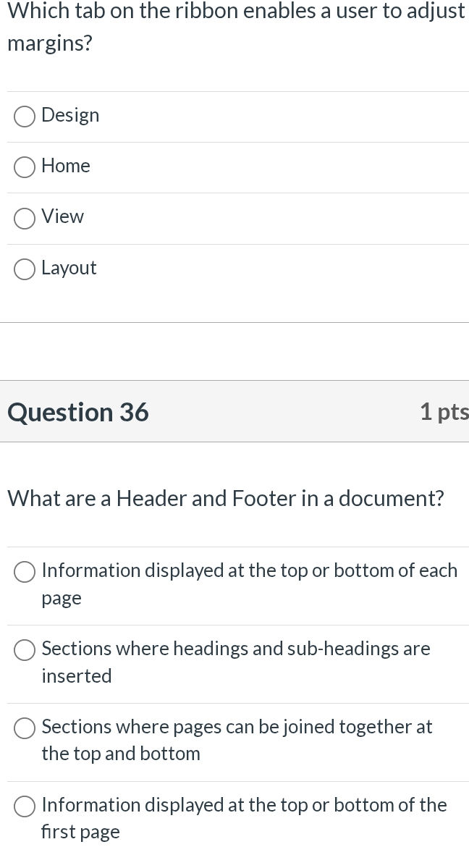Screen dimensions: 469x868
Task: Select the Home radio button
Action: (24, 167)
